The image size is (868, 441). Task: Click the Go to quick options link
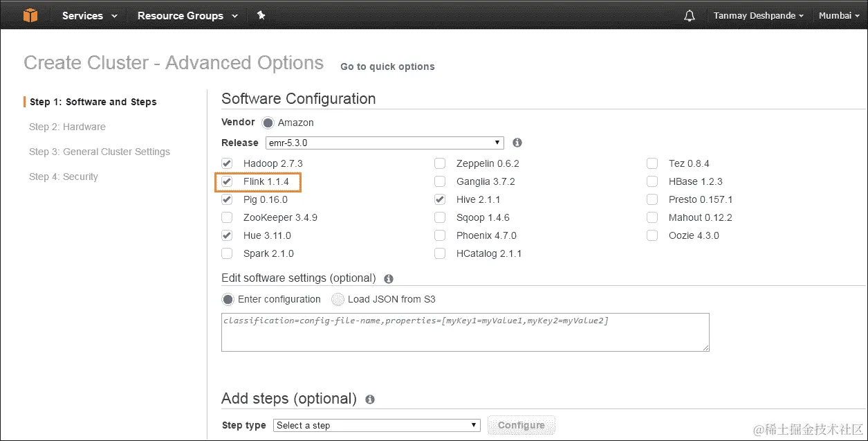(x=387, y=66)
